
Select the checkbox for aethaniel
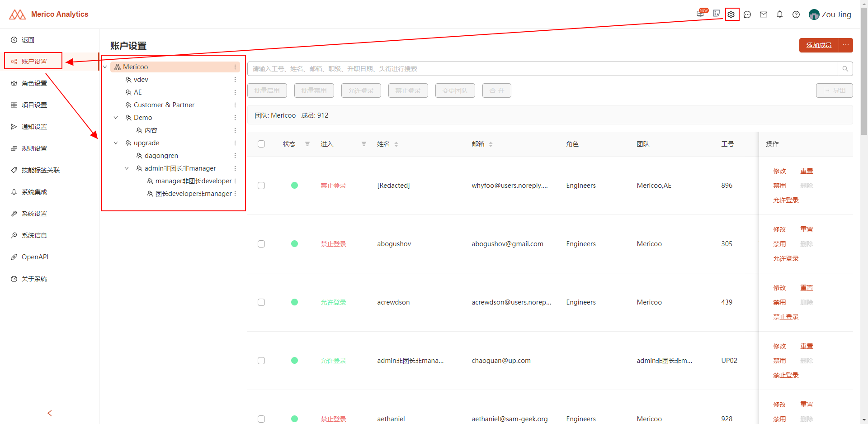click(x=261, y=419)
